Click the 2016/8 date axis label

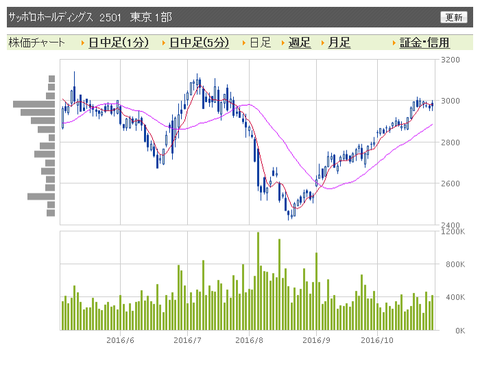(x=249, y=340)
